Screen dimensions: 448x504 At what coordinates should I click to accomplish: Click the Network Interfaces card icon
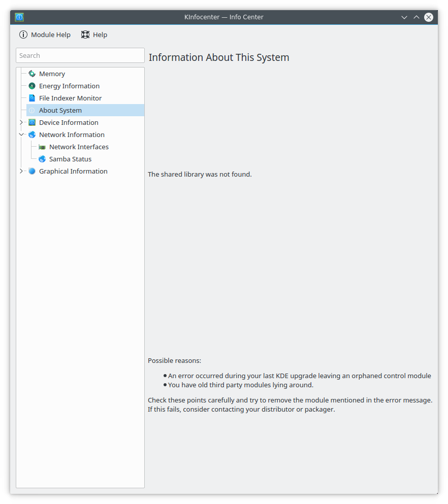(x=42, y=147)
